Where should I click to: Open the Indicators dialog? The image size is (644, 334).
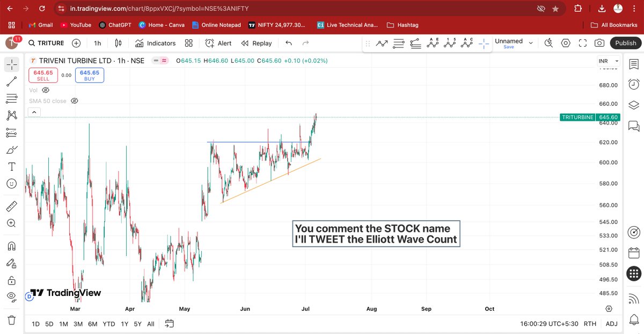point(156,43)
